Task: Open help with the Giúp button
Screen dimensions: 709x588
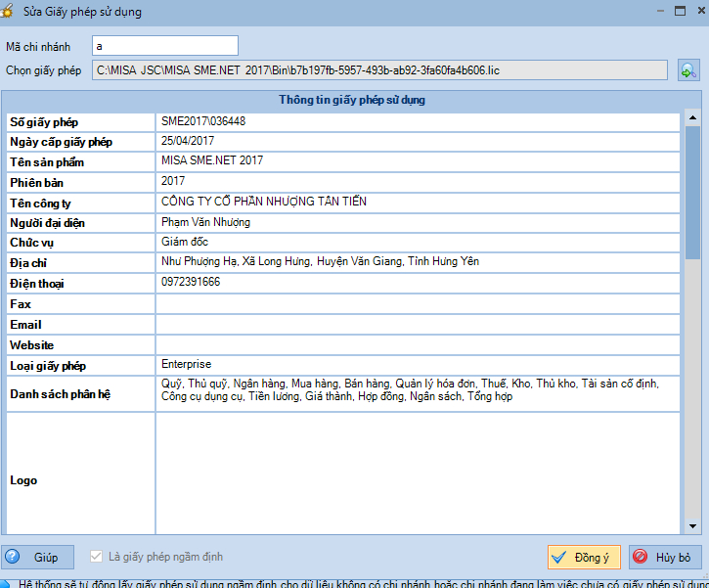Action: (x=36, y=558)
